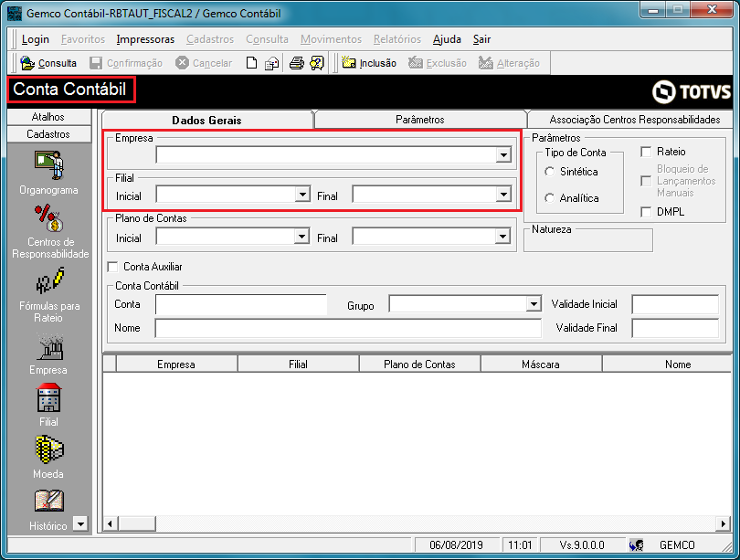The image size is (740, 560).
Task: Click the help question mark icon
Action: 317,63
